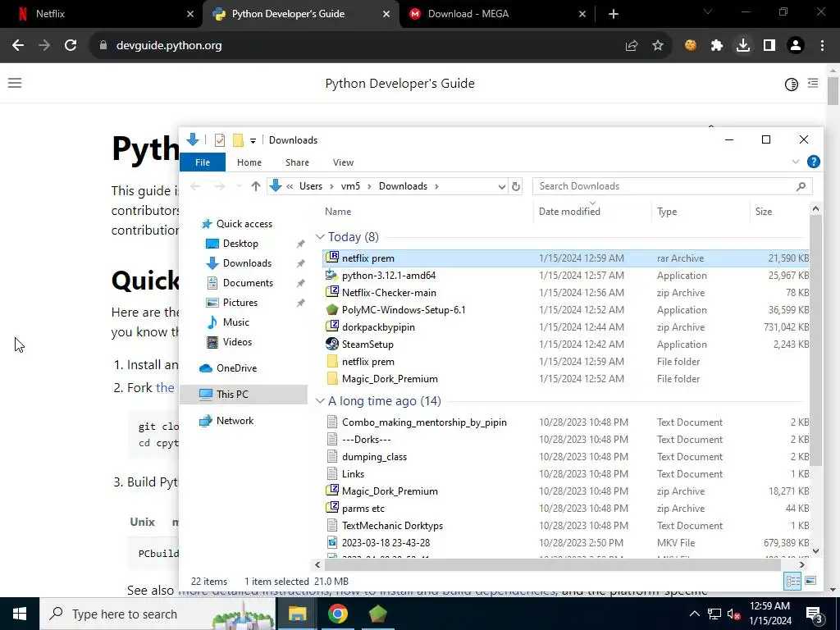The height and width of the screenshot is (630, 840).
Task: Sort files by Type column
Action: 701,212
